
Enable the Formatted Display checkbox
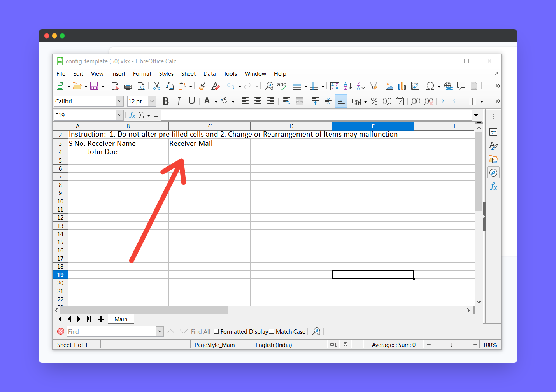pyautogui.click(x=216, y=331)
